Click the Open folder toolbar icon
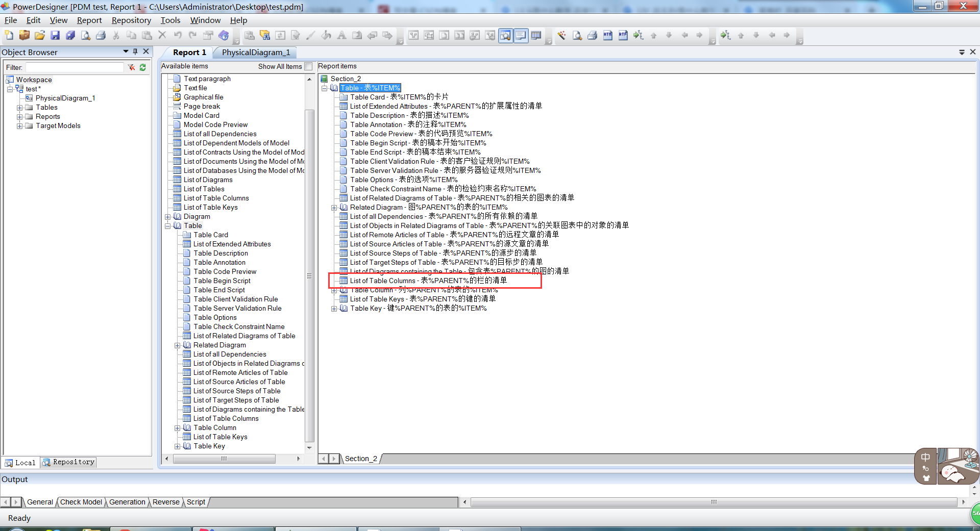Screen dimensions: 980x531 click(40, 35)
